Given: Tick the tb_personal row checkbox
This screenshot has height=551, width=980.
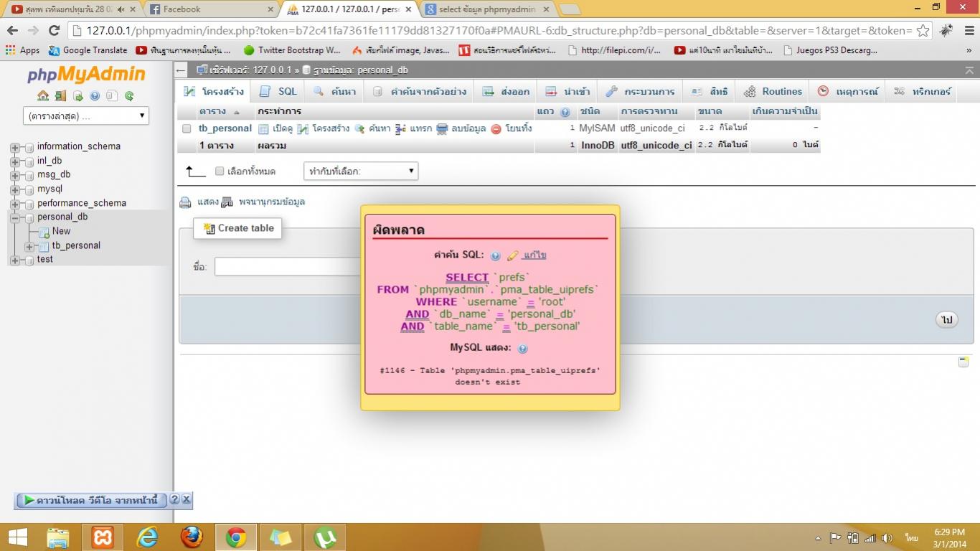Looking at the screenshot, I should 187,129.
